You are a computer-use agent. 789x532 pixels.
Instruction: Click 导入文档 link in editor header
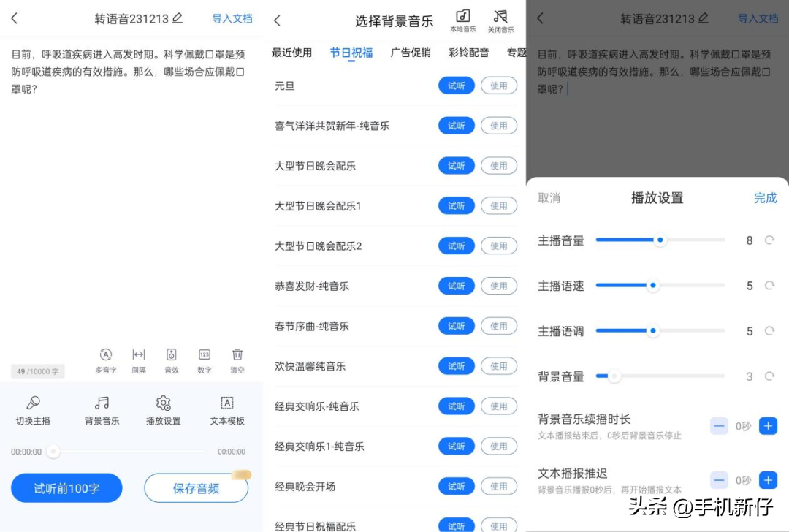(x=232, y=19)
